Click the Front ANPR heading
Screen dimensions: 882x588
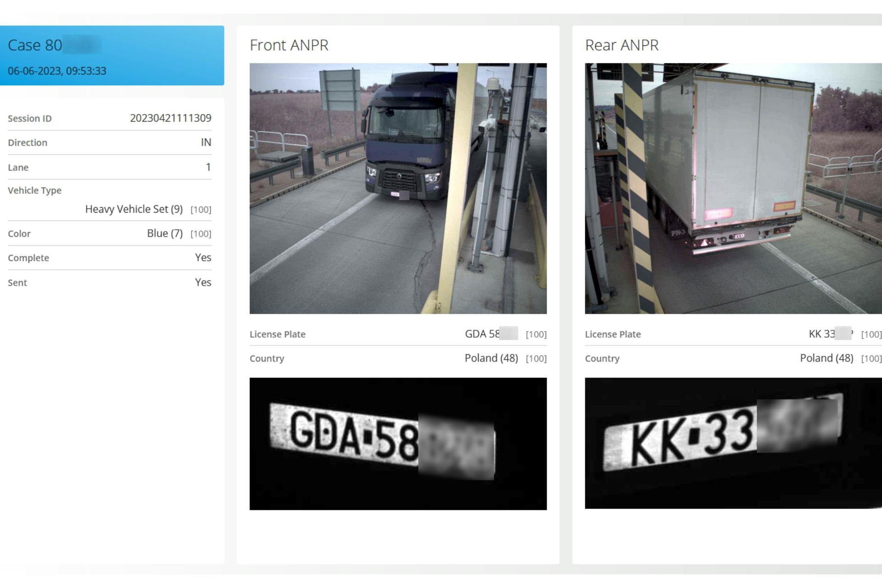[289, 45]
